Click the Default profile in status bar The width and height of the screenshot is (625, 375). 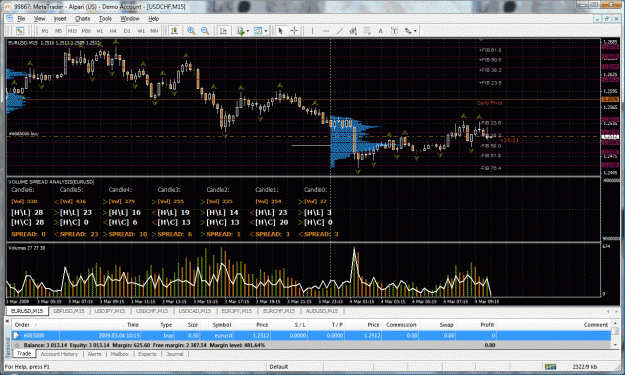pos(278,367)
